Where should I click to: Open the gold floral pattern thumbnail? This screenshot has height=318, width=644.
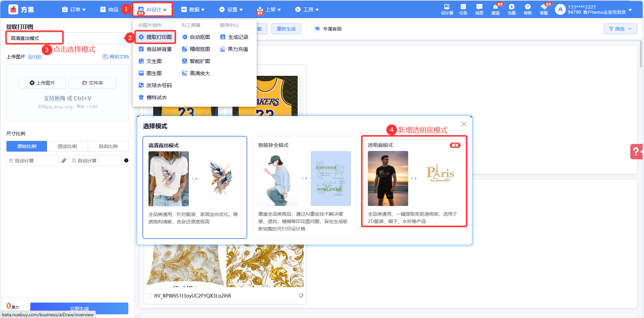(265, 266)
